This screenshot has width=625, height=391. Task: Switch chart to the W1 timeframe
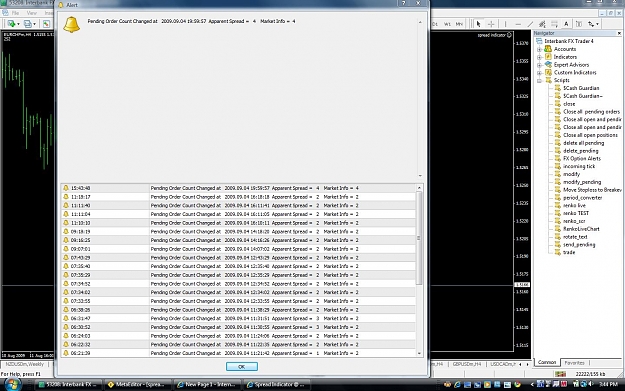click(447, 24)
